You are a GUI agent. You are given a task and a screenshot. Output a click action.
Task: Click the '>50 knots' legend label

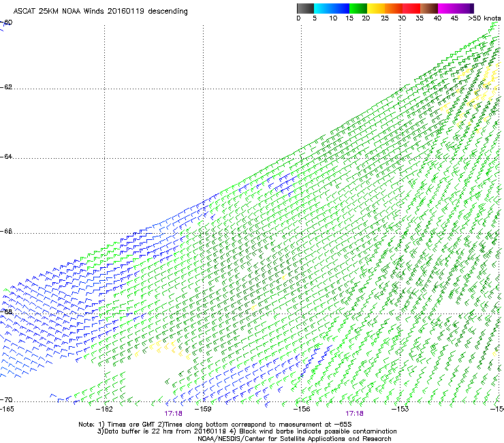click(484, 18)
